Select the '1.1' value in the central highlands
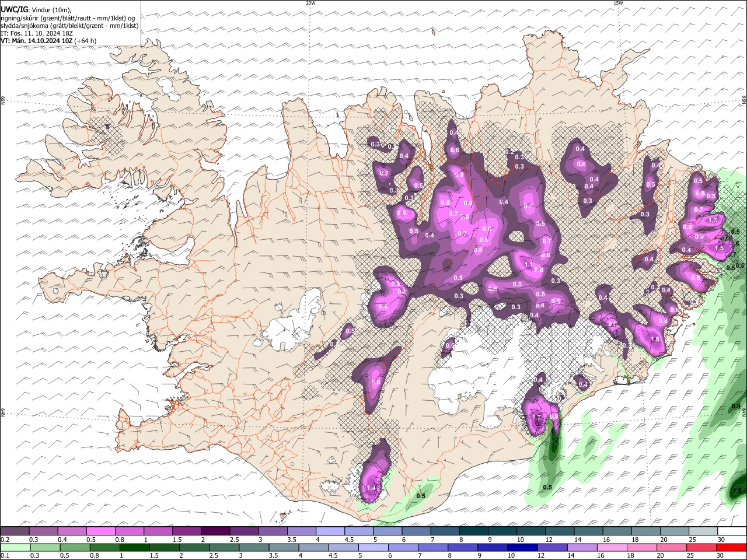 coord(529,264)
